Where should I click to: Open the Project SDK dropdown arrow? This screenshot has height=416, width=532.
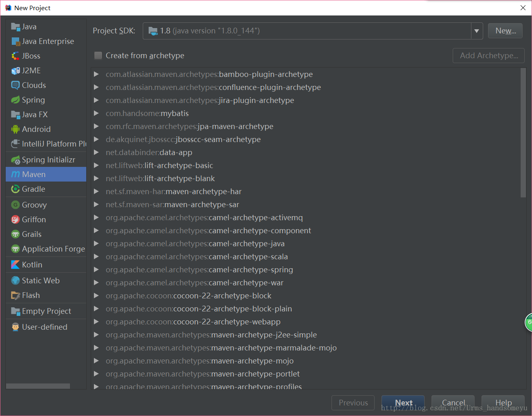[477, 31]
